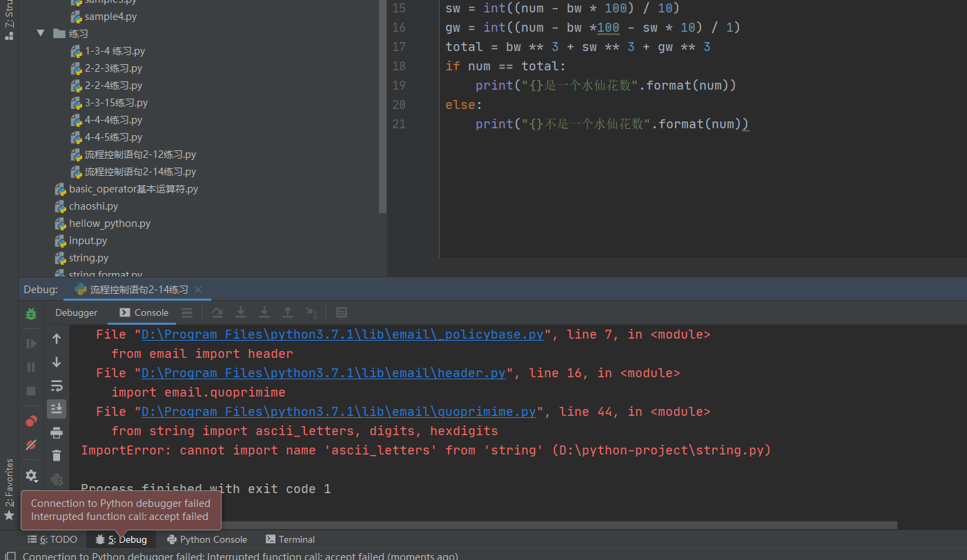Open the 5: Debug tool window

[121, 539]
